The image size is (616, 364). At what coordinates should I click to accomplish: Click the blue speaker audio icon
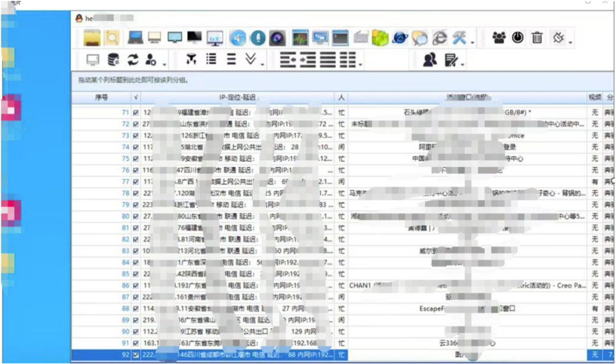[x=238, y=38]
